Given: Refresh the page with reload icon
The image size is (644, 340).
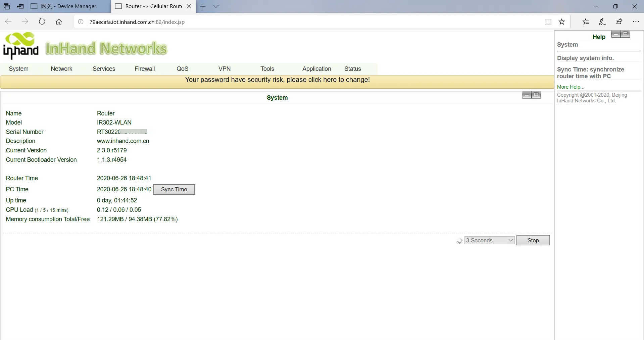Looking at the screenshot, I should 42,22.
